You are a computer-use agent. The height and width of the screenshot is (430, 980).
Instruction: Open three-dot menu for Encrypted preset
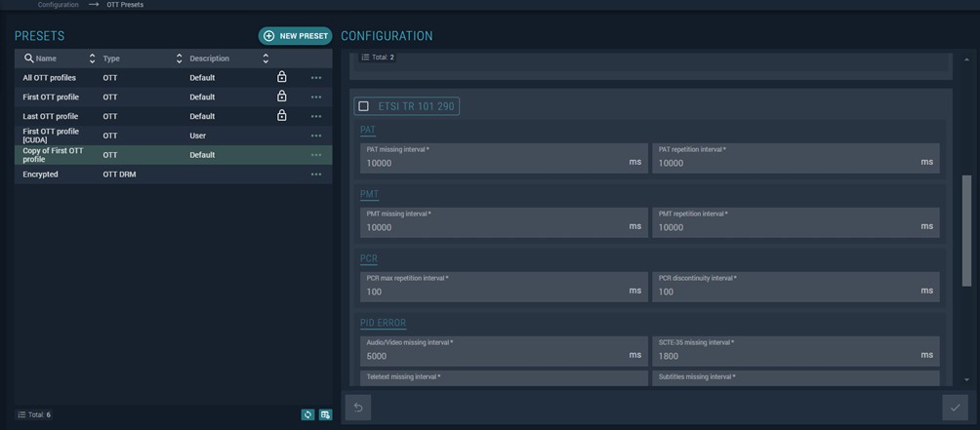pos(316,175)
